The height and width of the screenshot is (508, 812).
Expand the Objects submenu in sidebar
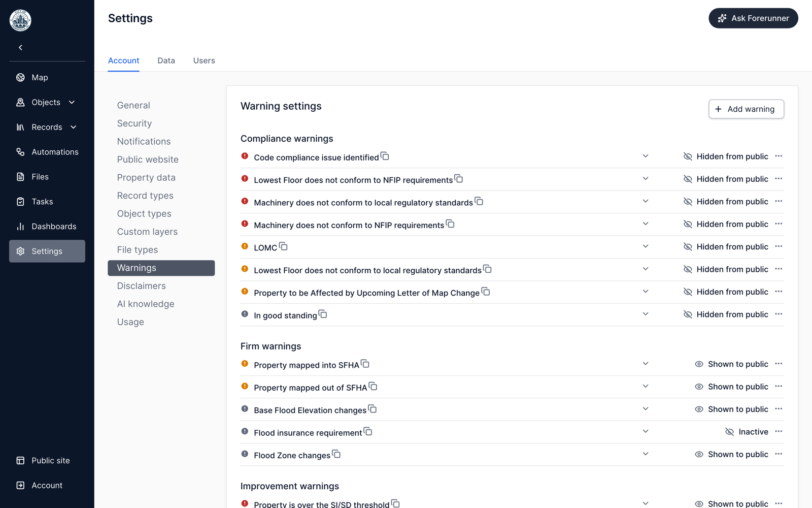[x=72, y=102]
